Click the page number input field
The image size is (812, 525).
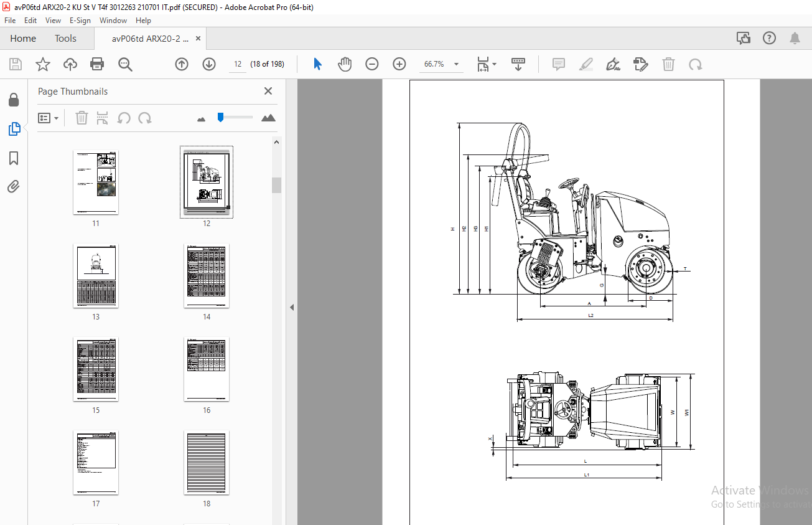tap(238, 64)
